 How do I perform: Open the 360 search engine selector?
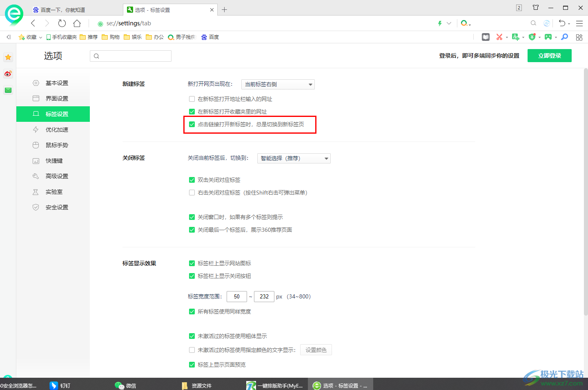tap(465, 23)
